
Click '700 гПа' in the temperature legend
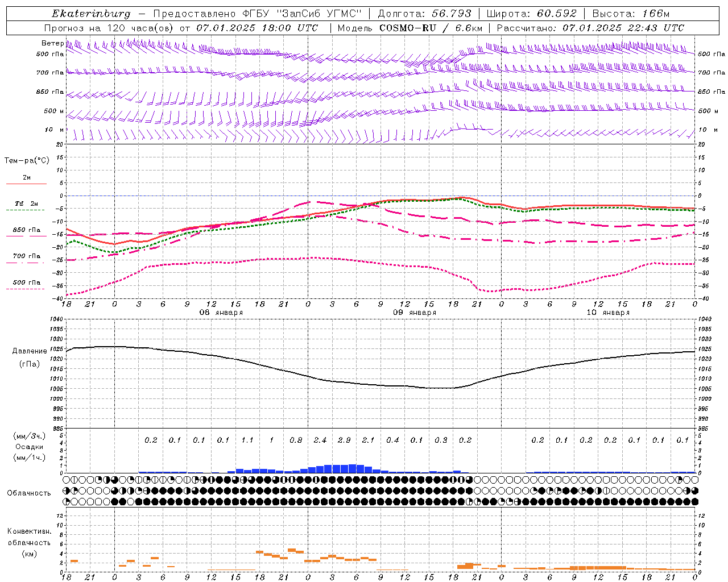pyautogui.click(x=27, y=256)
